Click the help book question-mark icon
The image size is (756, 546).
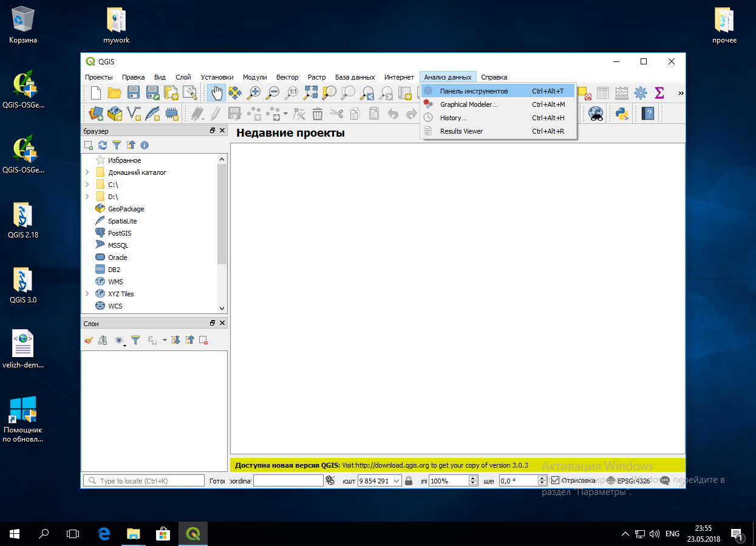(x=648, y=114)
